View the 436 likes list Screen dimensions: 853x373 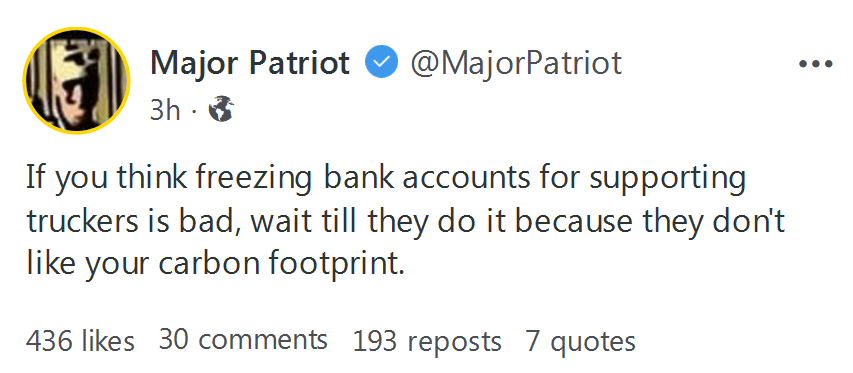click(x=80, y=341)
